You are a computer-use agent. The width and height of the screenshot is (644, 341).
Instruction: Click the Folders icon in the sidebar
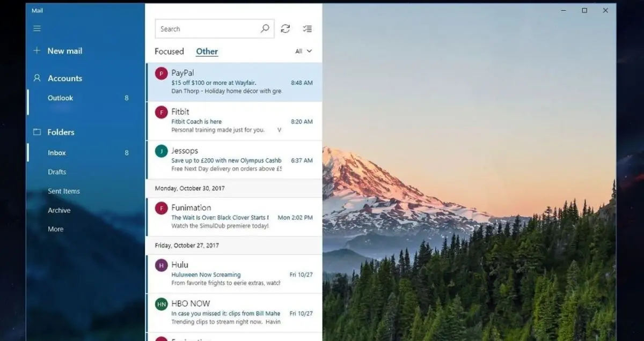[x=37, y=132]
